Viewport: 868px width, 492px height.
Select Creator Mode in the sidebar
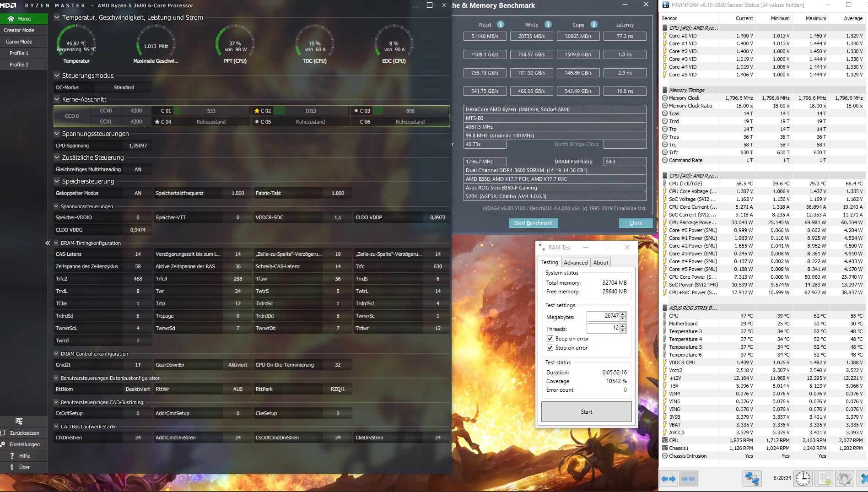pos(24,30)
